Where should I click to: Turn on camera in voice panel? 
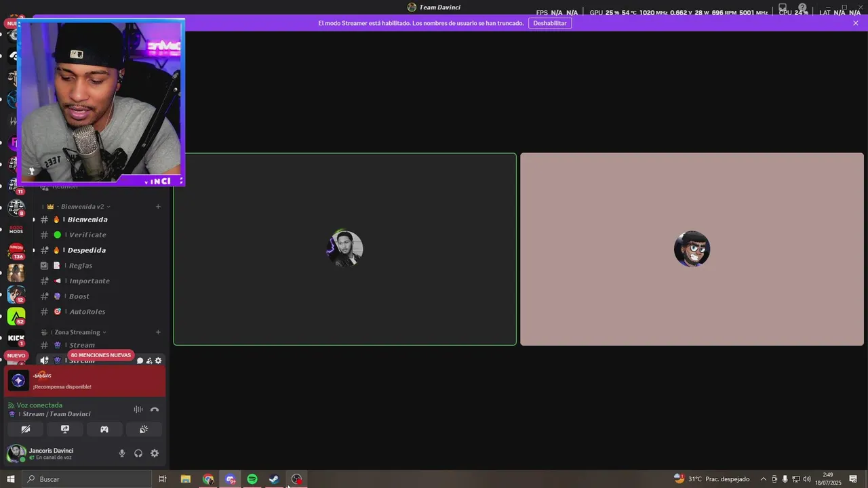click(26, 429)
